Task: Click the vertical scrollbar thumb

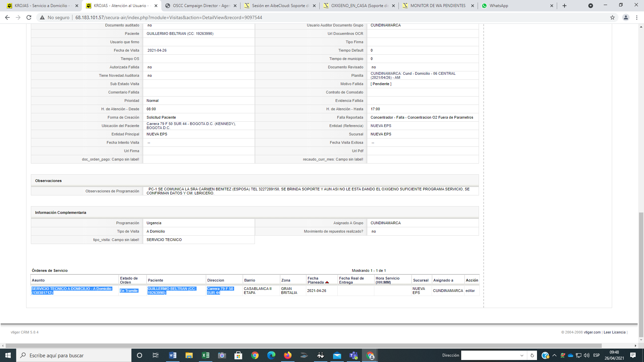Action: (641, 274)
